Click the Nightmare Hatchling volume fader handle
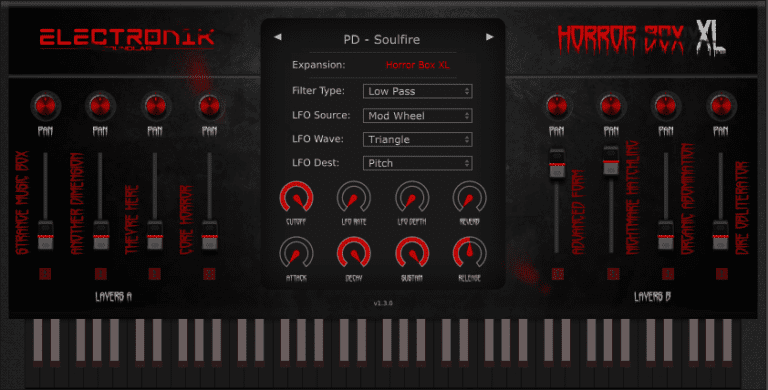The width and height of the screenshot is (768, 390). (x=611, y=160)
